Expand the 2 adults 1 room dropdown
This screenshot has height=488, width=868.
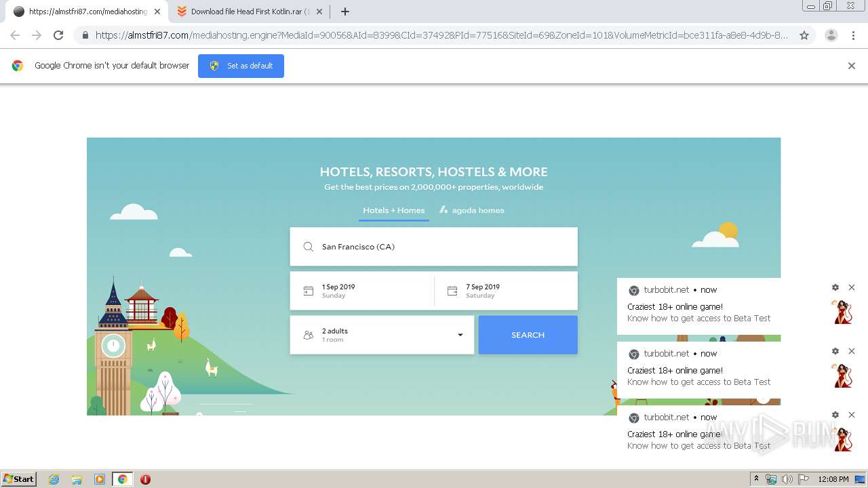[x=382, y=335]
